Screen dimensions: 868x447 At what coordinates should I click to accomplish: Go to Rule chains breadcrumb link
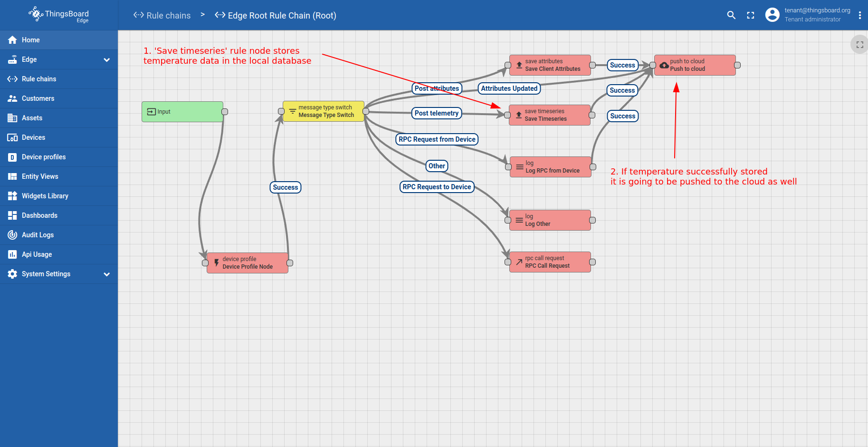(x=162, y=15)
